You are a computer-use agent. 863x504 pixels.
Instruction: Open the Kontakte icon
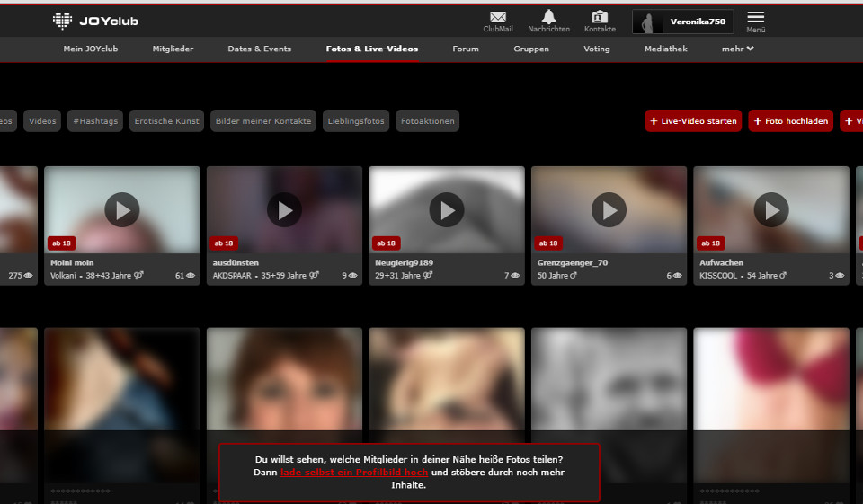[600, 17]
